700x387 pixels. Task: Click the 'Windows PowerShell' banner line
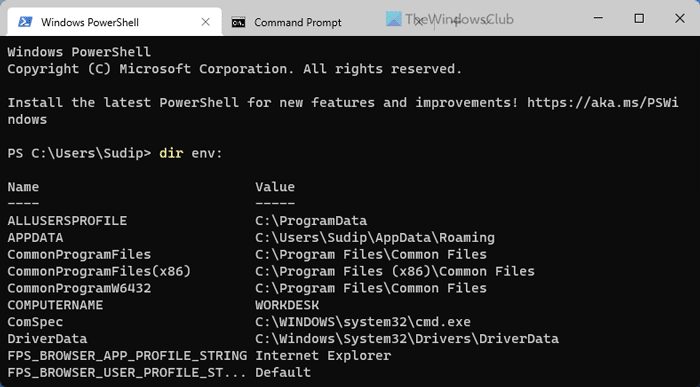[79, 52]
